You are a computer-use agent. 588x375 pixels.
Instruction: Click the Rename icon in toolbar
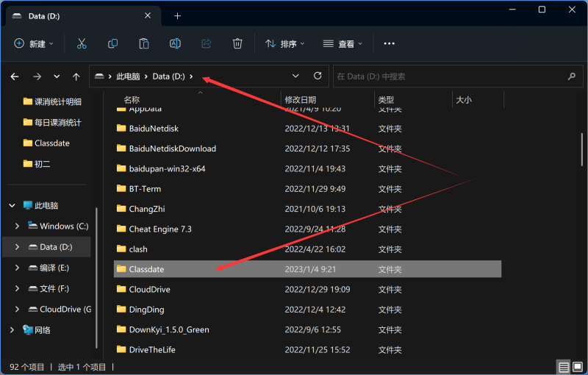[x=175, y=44]
